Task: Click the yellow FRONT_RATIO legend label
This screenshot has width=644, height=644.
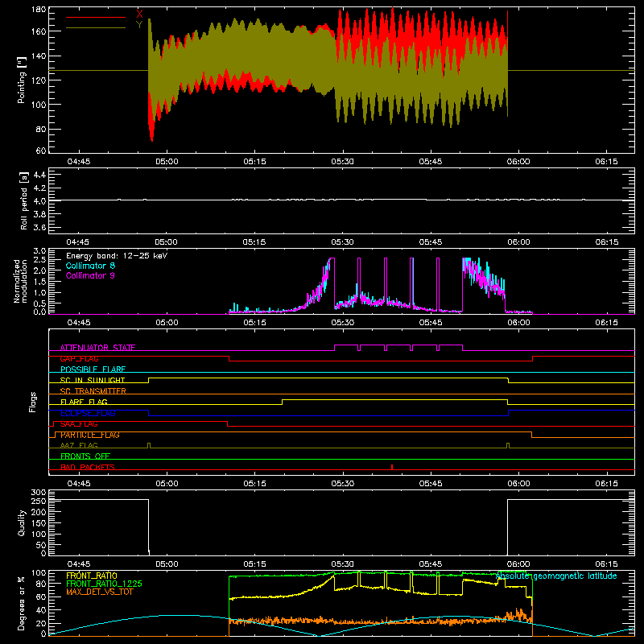Action: [x=92, y=576]
